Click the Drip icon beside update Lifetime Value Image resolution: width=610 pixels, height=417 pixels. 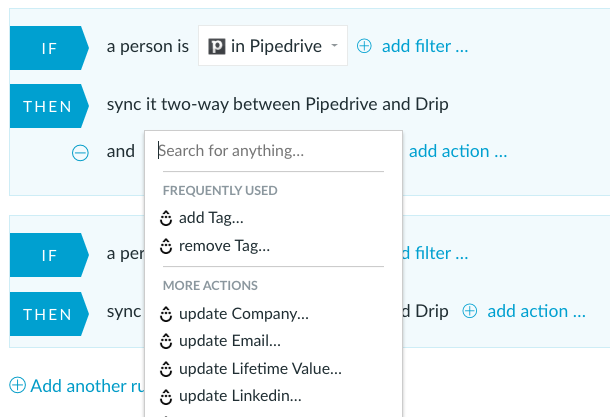click(x=166, y=369)
